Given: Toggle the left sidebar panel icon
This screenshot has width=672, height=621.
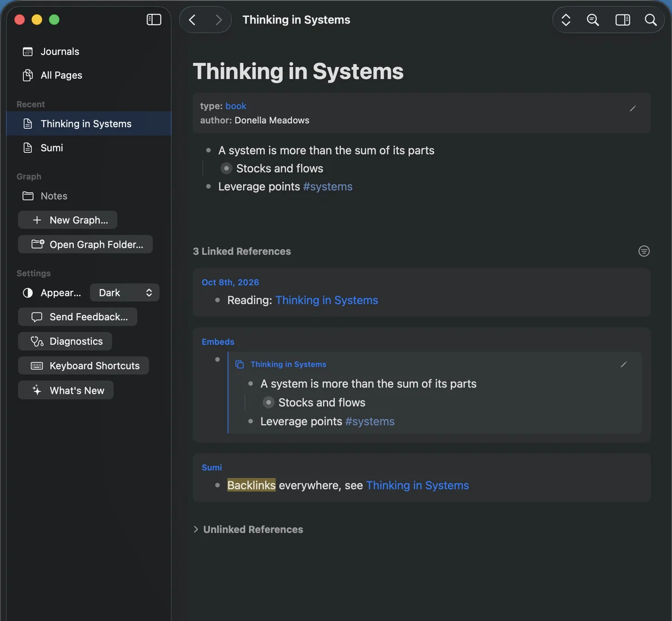Looking at the screenshot, I should (153, 20).
